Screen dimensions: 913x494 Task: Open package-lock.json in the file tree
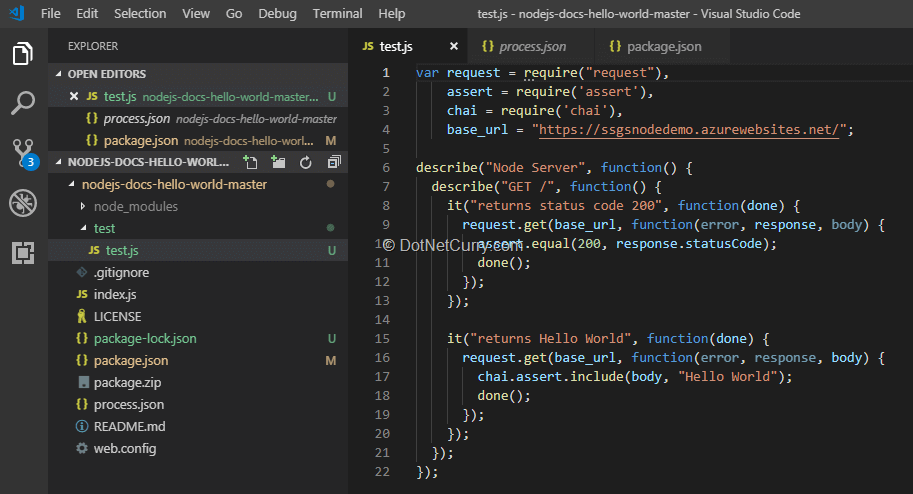point(198,338)
